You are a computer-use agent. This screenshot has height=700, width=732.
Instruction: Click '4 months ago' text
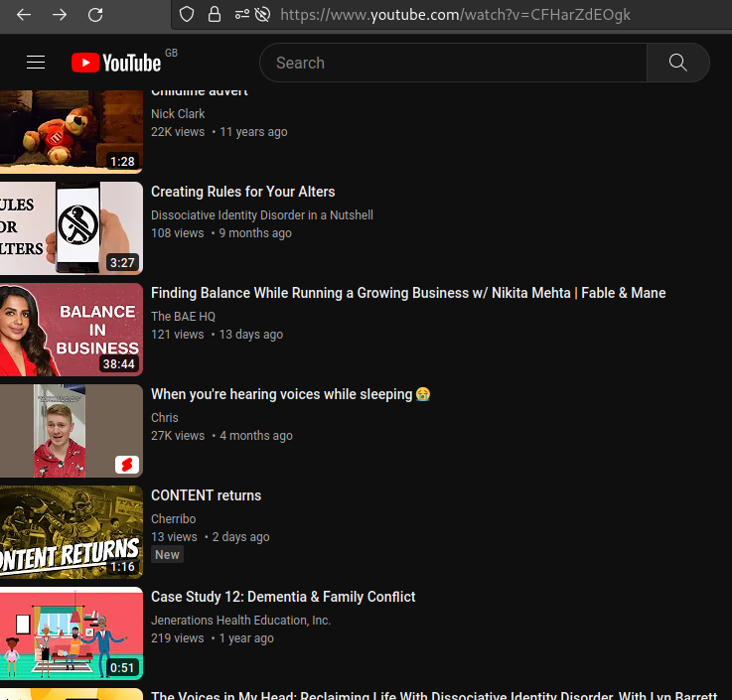[x=256, y=436]
